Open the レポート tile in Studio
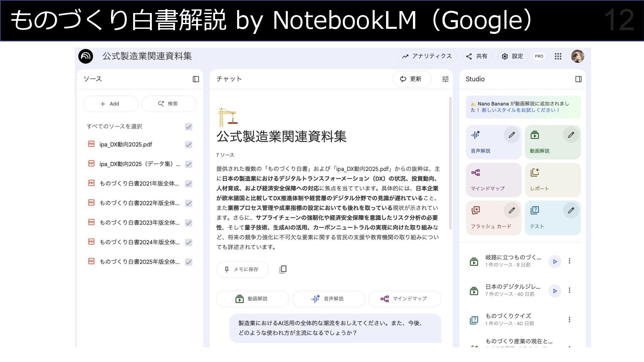Screen dimensions: 644x362 coord(552,180)
